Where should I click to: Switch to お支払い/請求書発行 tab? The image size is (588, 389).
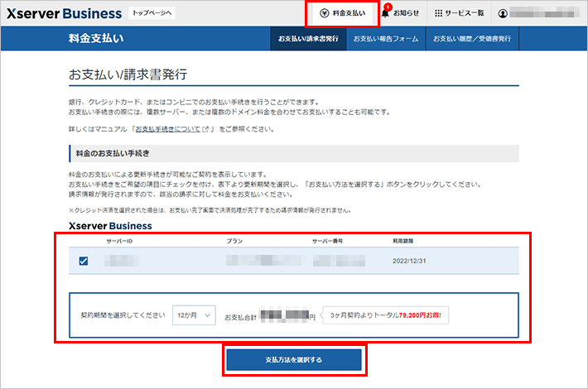308,39
